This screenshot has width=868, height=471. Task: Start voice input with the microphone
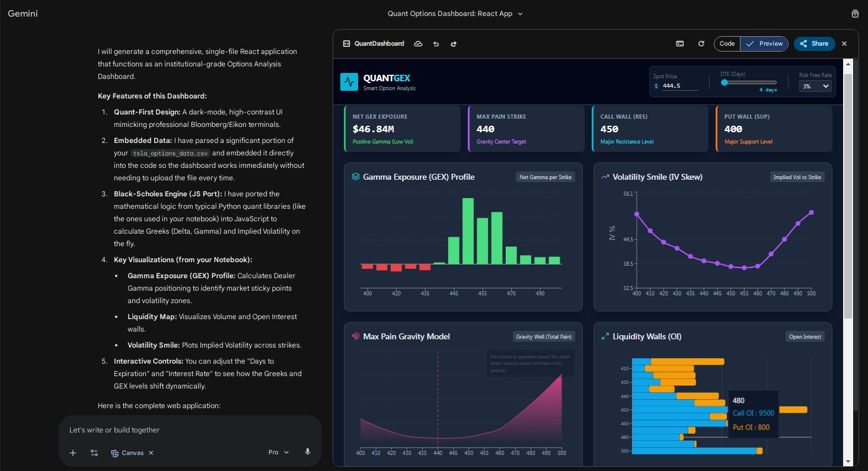[x=308, y=452]
